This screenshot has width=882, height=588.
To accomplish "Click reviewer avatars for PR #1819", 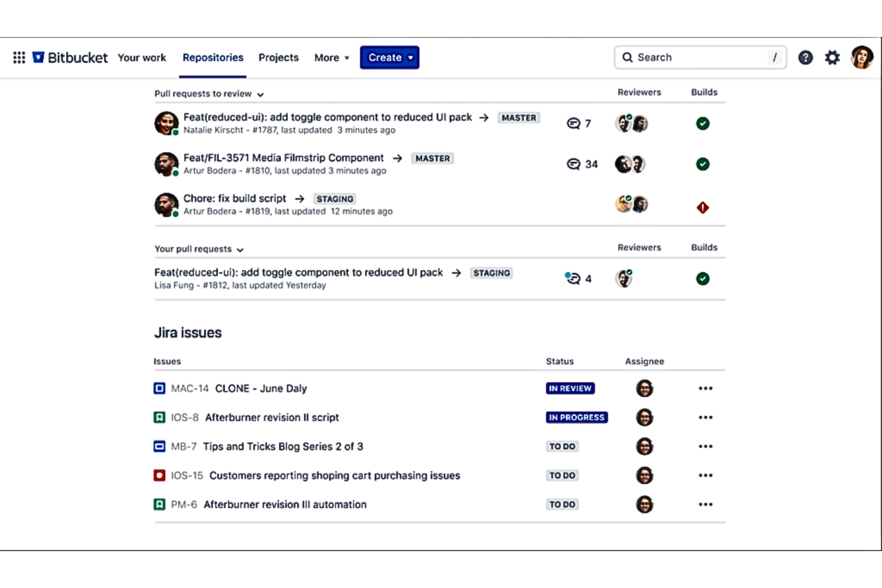I will pos(632,204).
